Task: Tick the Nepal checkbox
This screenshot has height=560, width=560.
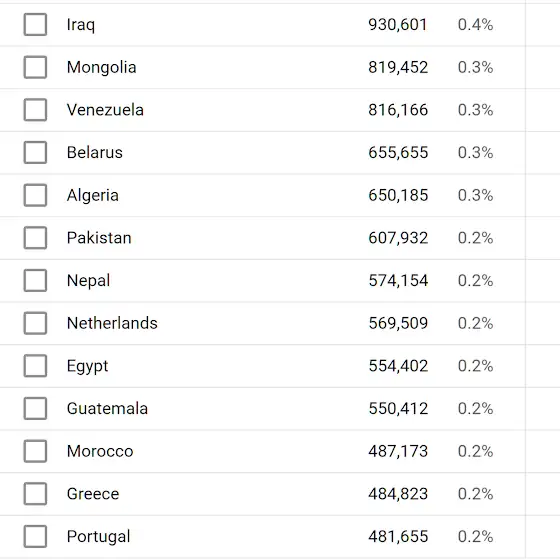Action: click(x=35, y=280)
